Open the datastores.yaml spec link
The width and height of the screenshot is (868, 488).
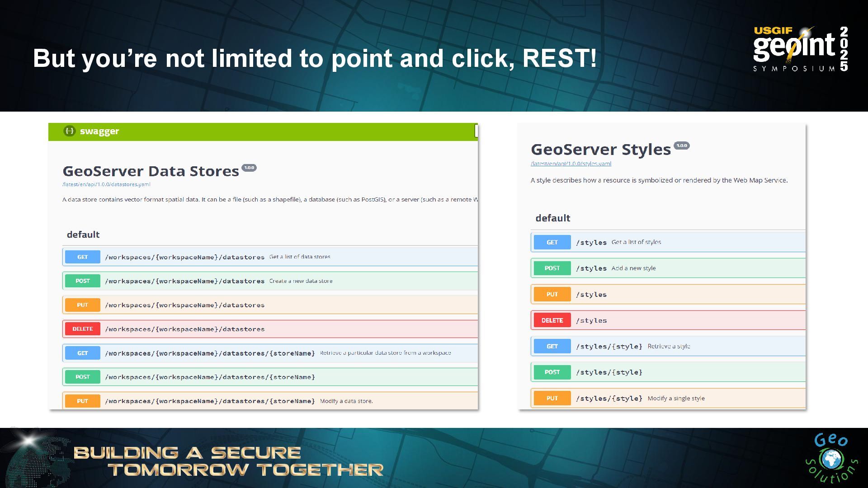(x=106, y=184)
